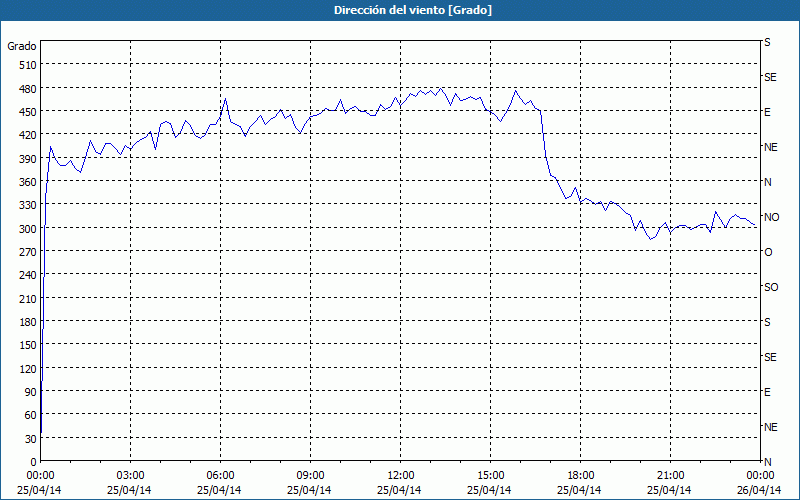Click the 450 degree axis label

28,112
